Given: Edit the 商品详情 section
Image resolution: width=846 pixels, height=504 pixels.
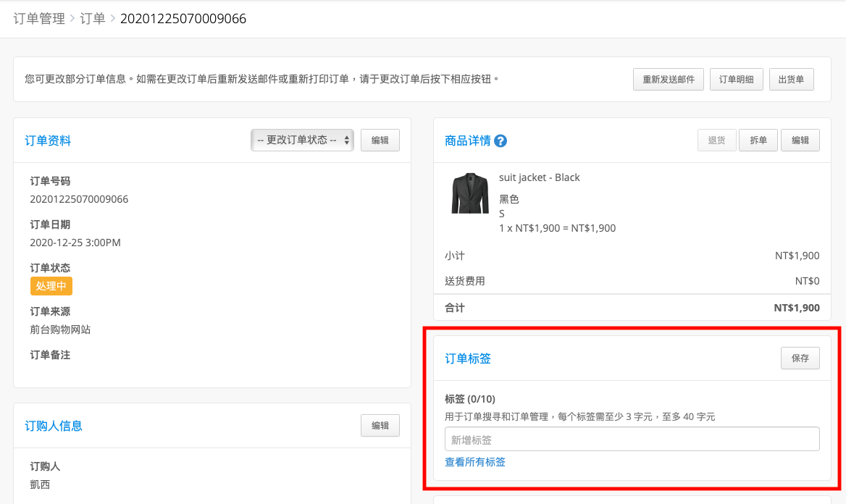Looking at the screenshot, I should click(x=800, y=140).
